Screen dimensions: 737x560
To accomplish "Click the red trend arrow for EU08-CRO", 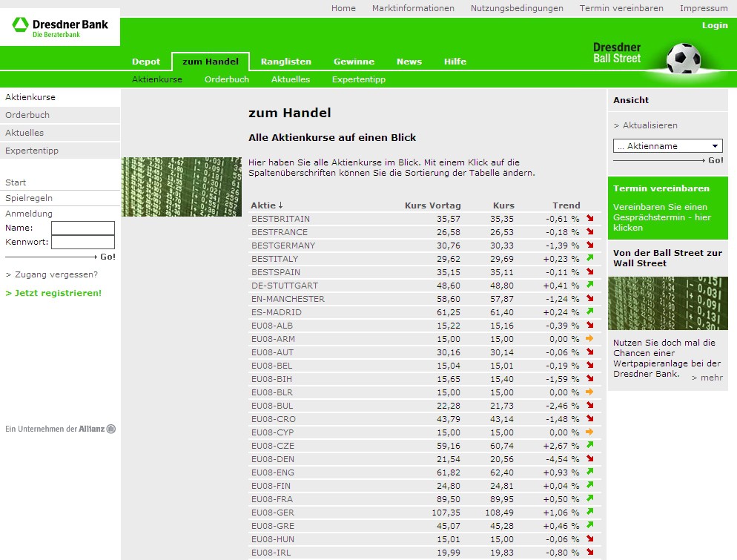I will pyautogui.click(x=590, y=418).
